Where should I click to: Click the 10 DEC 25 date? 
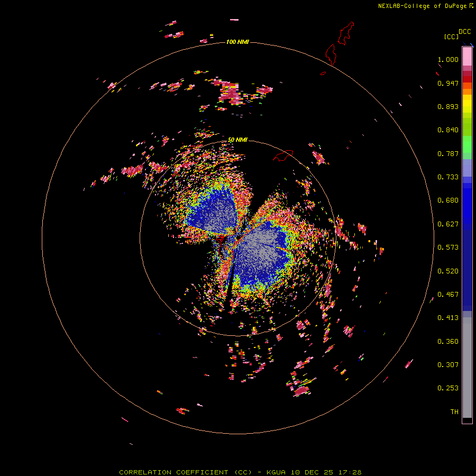coord(312,472)
